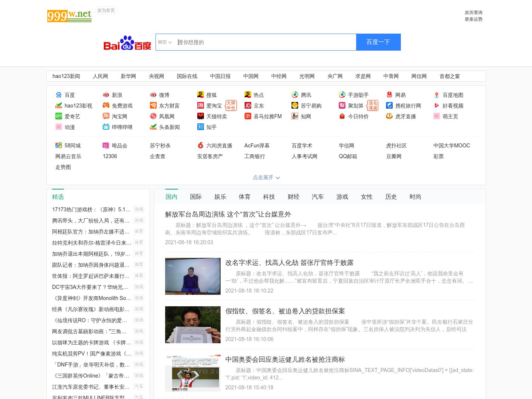Screen dimensions: 532x399
Task: Click the 999w.net site logo
Action: pos(69,16)
